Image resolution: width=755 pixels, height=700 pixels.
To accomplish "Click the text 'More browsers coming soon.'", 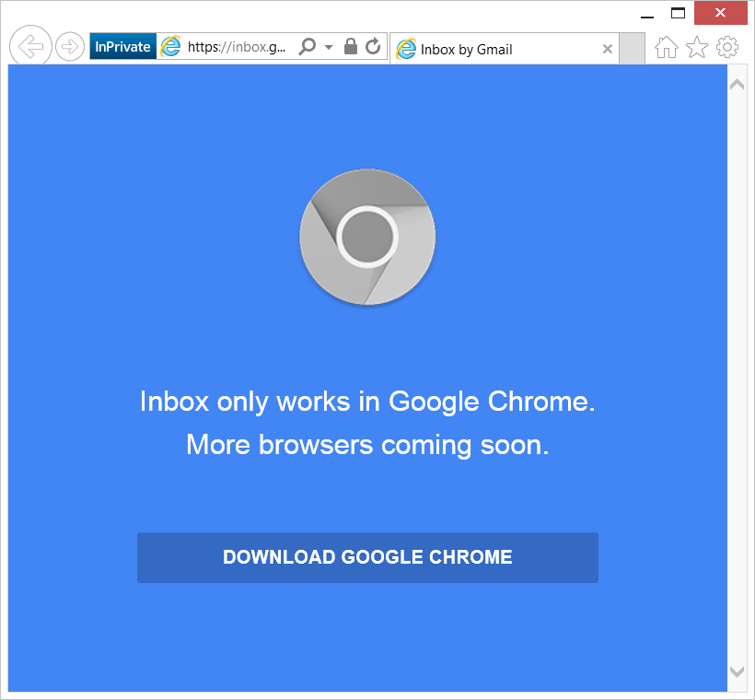I will pos(367,445).
